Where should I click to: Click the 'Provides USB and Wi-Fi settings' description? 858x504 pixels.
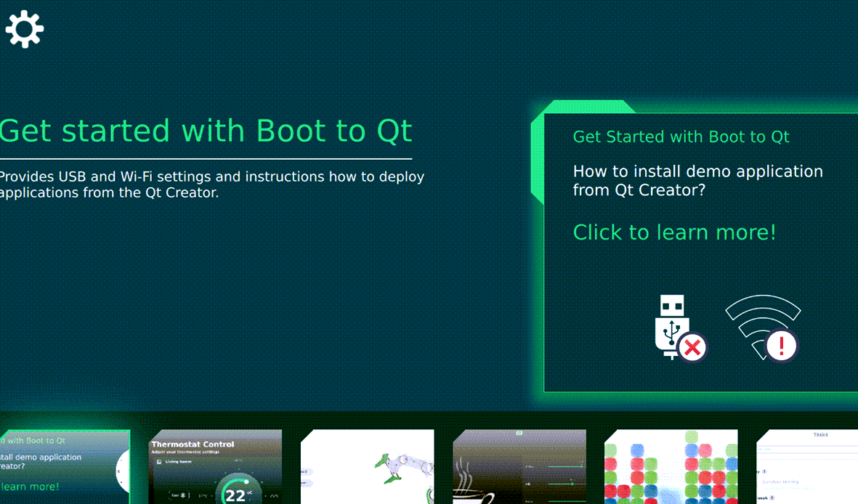click(211, 184)
